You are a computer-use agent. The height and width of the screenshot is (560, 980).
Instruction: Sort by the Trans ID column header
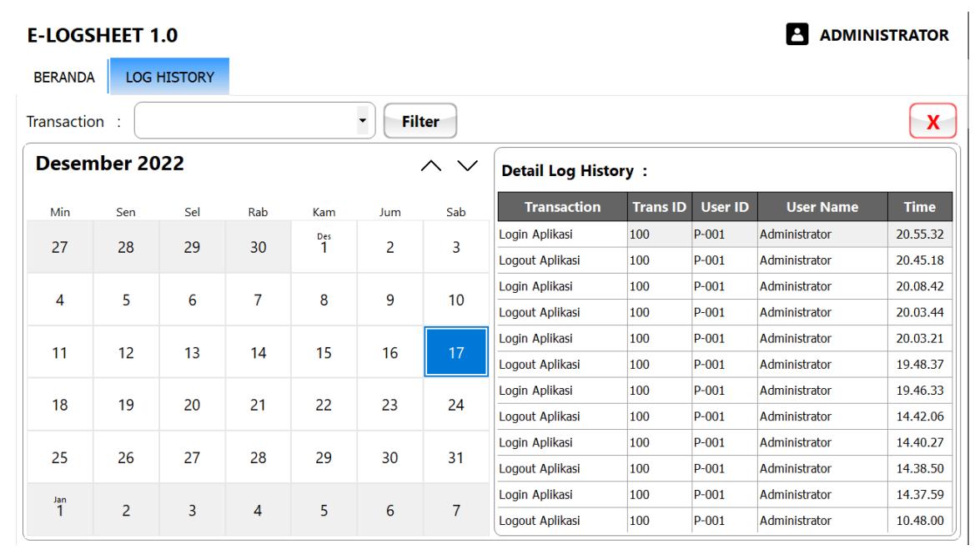pos(660,206)
